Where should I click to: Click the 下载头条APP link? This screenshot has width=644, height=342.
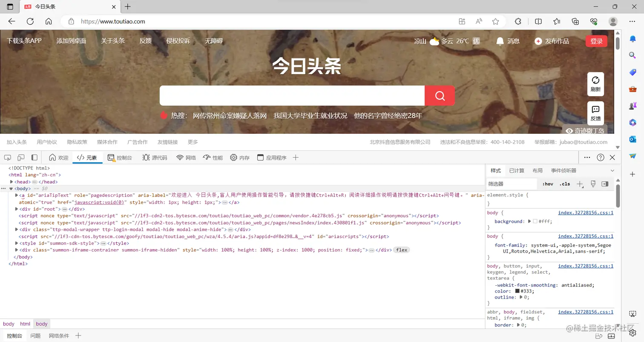24,41
